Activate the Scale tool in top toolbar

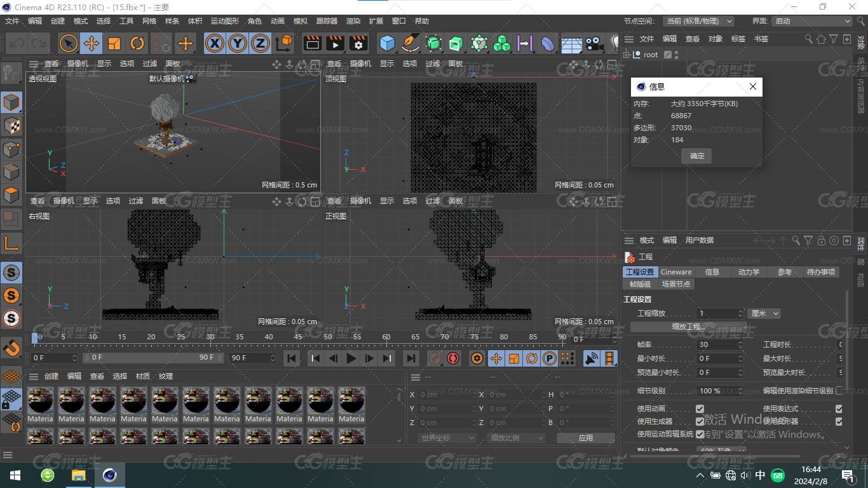[x=114, y=43]
